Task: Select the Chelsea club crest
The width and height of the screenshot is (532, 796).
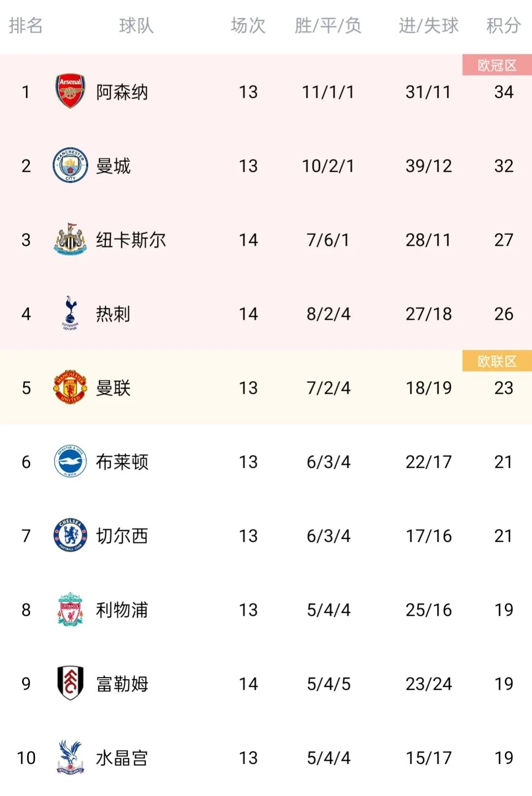Action: (x=70, y=535)
